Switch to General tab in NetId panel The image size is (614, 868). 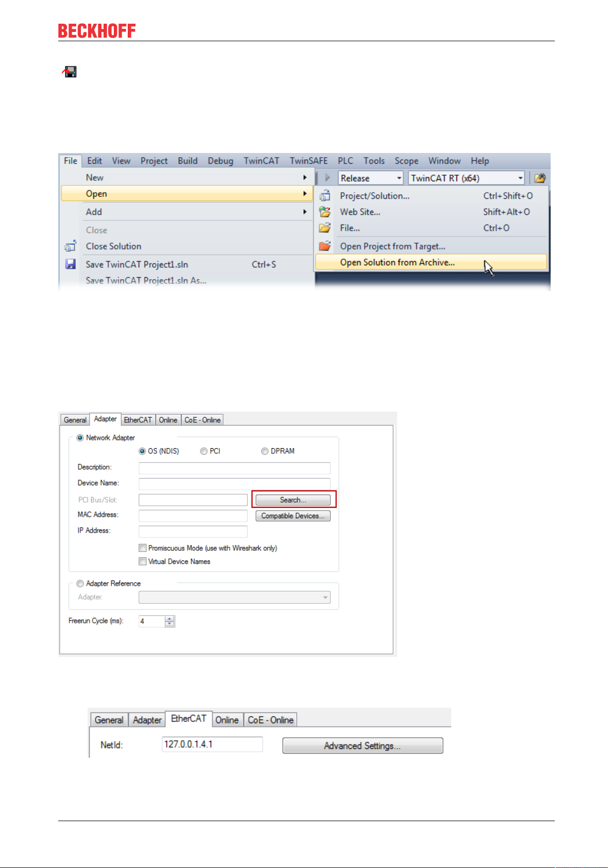coord(109,720)
